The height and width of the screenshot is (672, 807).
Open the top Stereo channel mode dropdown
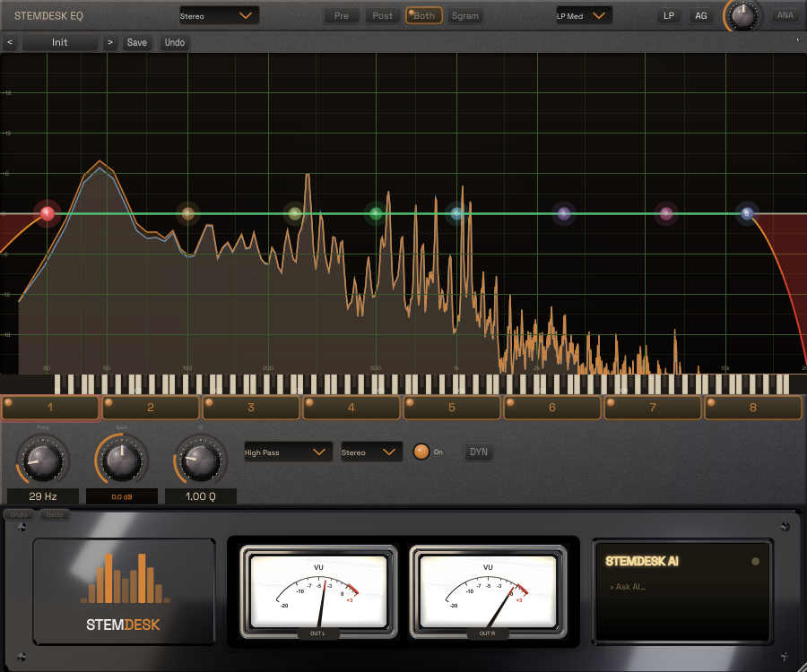click(x=219, y=16)
